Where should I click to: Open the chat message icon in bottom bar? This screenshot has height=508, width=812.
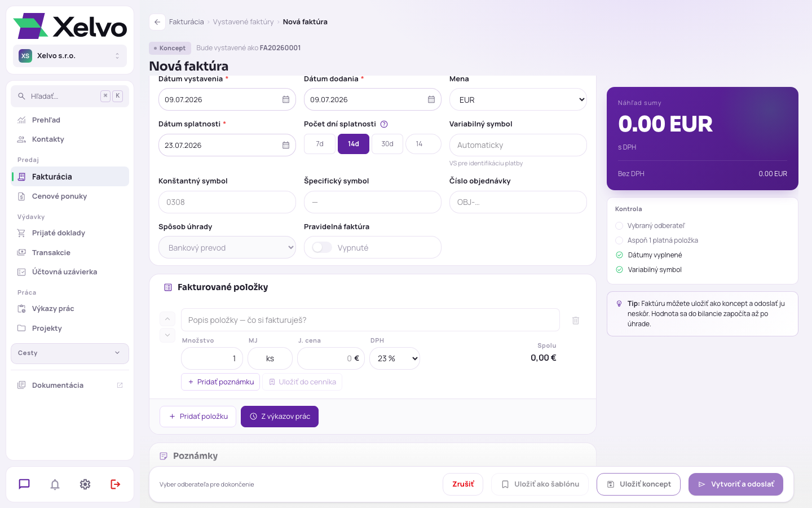[24, 484]
